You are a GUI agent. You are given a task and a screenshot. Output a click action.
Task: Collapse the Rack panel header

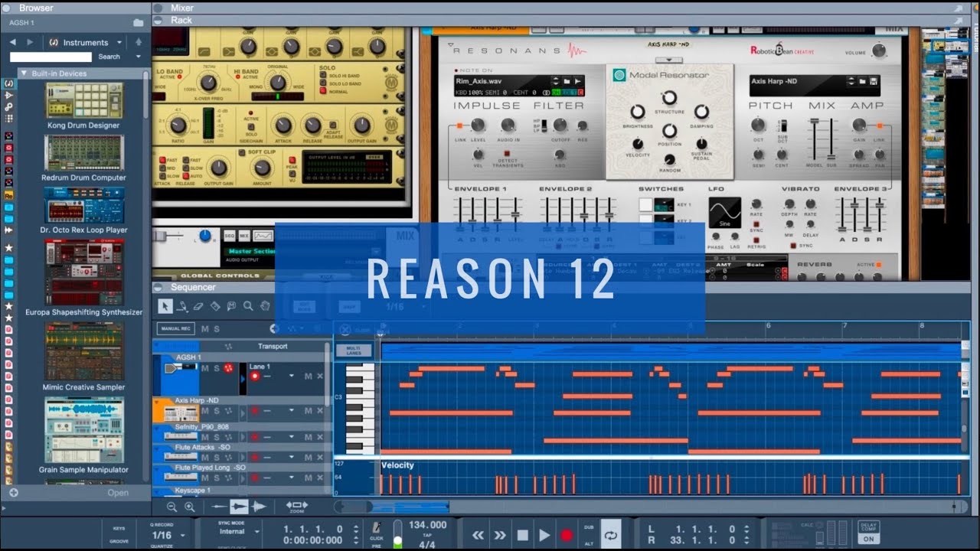tap(158, 21)
